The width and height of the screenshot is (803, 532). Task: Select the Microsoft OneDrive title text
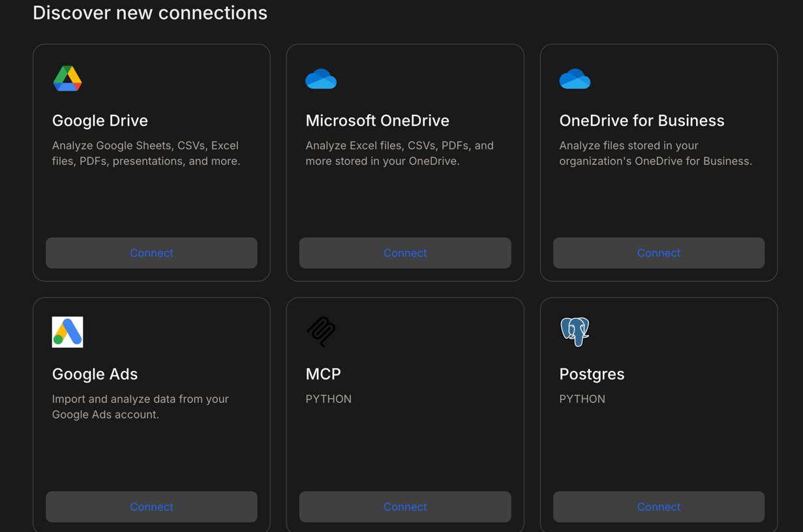(377, 121)
